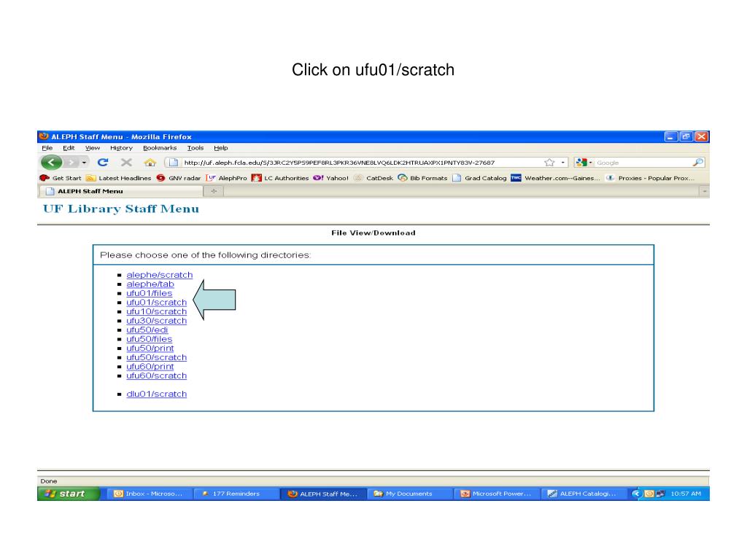Switch to ALEPH Staff Menu taskbar item

coord(323,494)
